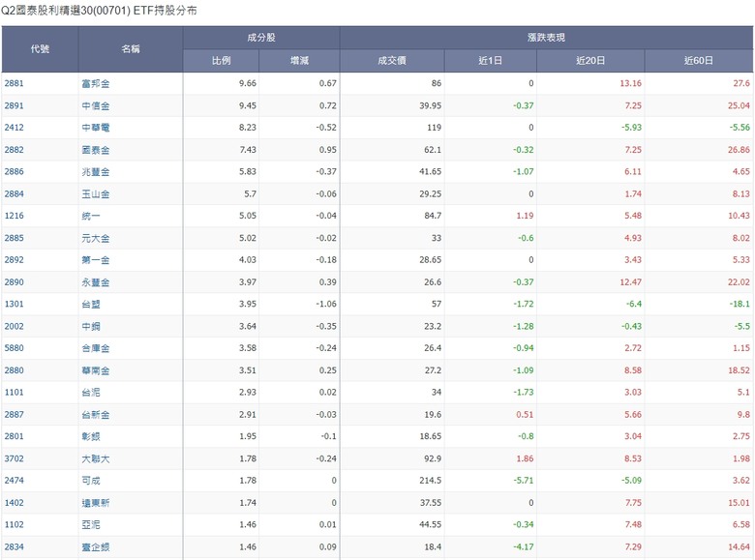This screenshot has width=755, height=560.
Task: Click the 13.16 near-20-day value for 富邦金
Action: 631,83
